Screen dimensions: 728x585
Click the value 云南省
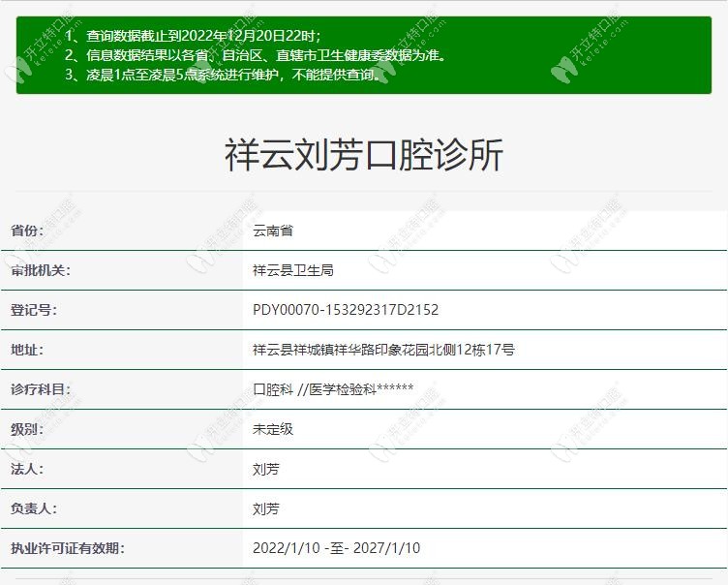click(x=273, y=231)
